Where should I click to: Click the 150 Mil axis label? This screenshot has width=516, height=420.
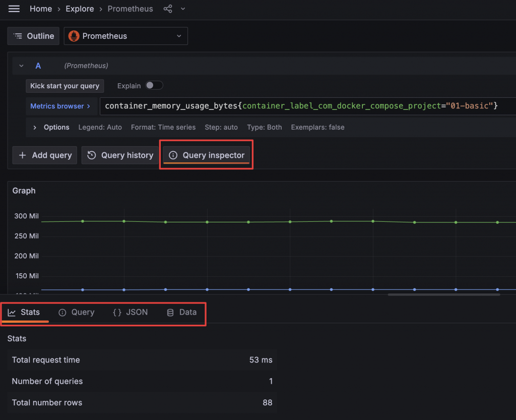click(27, 276)
